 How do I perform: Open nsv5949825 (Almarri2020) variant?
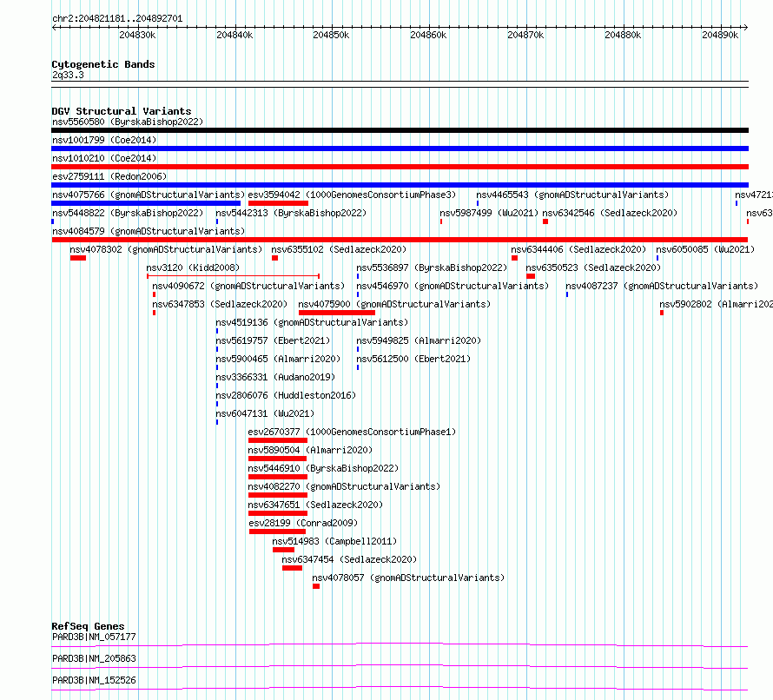419,340
